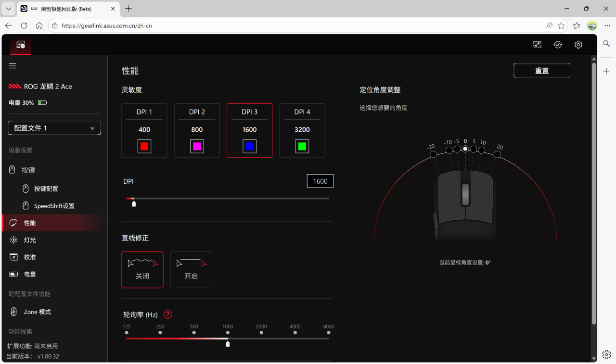Image resolution: width=616 pixels, height=364 pixels.
Task: Select 8000 Hz polling rate dot
Action: 329,332
